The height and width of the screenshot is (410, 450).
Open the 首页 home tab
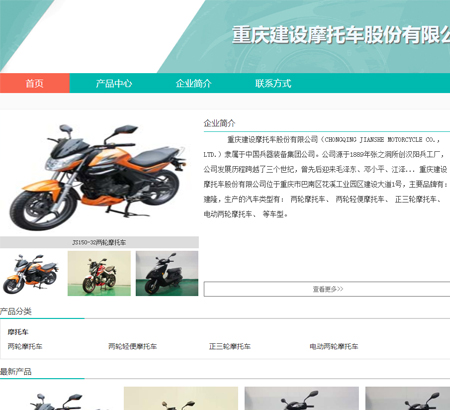[35, 83]
